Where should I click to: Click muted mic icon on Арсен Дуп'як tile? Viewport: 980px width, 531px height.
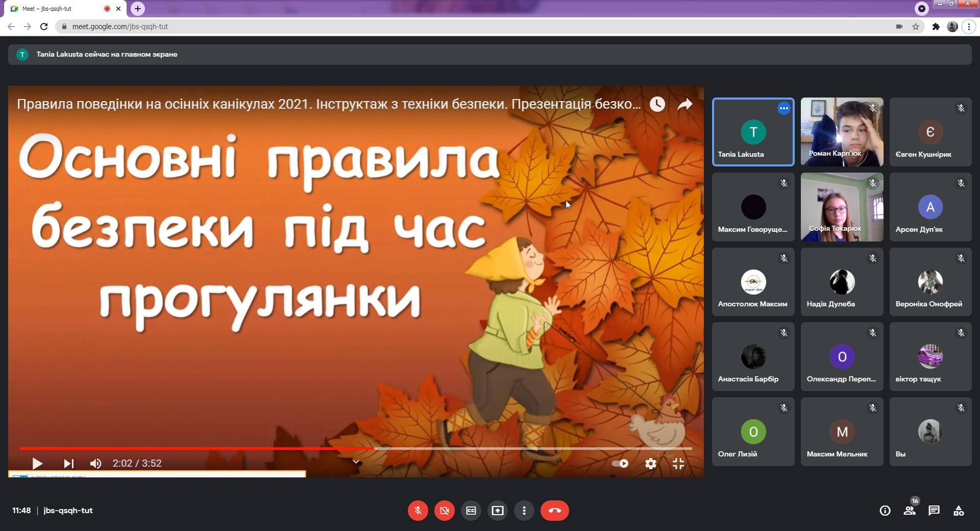(x=961, y=183)
